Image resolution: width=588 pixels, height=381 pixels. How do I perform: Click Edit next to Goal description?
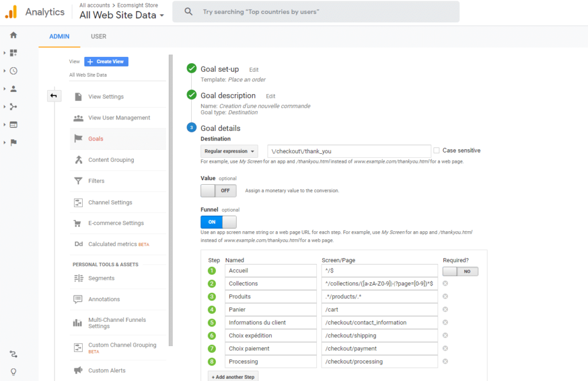click(270, 96)
